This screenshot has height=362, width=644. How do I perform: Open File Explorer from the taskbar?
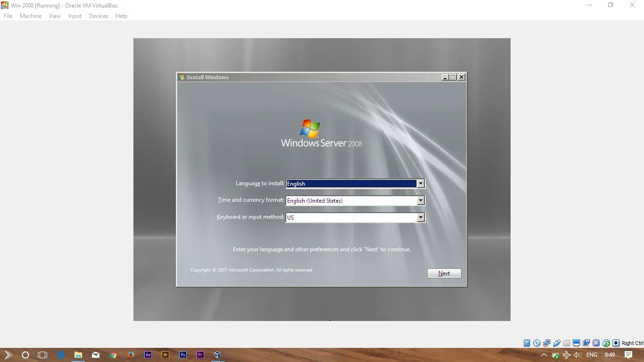[x=78, y=355]
